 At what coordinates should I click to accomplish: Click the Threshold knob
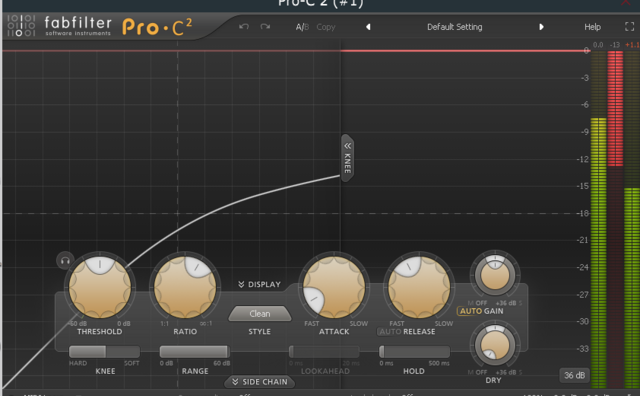100,287
